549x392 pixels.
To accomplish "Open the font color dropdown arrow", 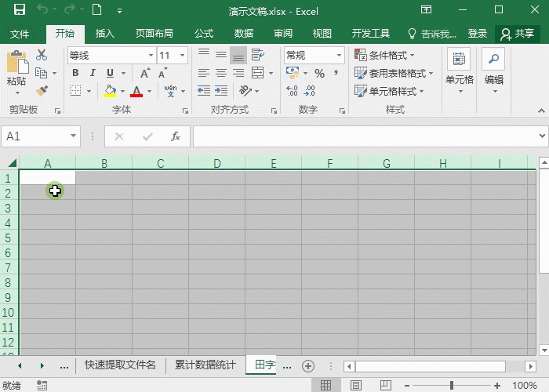I will point(150,92).
